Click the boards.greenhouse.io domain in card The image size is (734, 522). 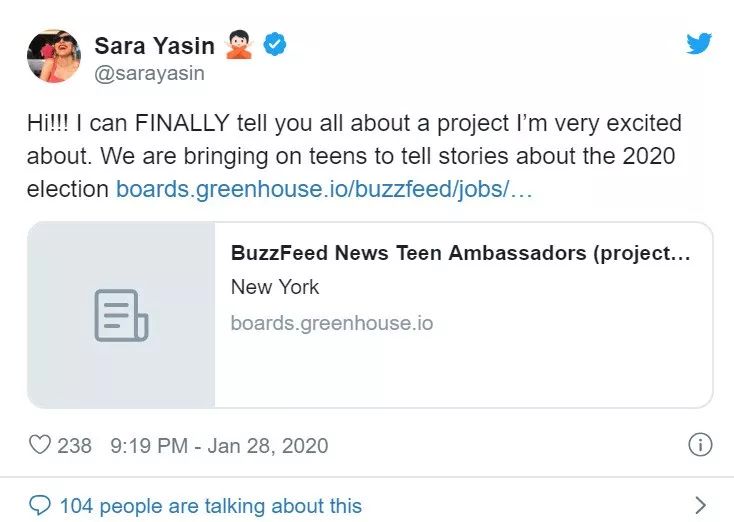(331, 323)
